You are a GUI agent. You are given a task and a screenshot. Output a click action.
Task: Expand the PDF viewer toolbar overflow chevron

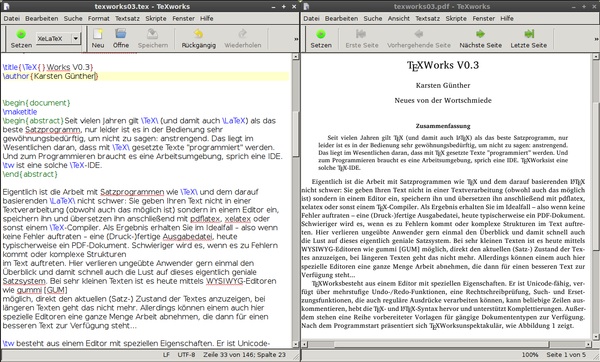coord(596,39)
